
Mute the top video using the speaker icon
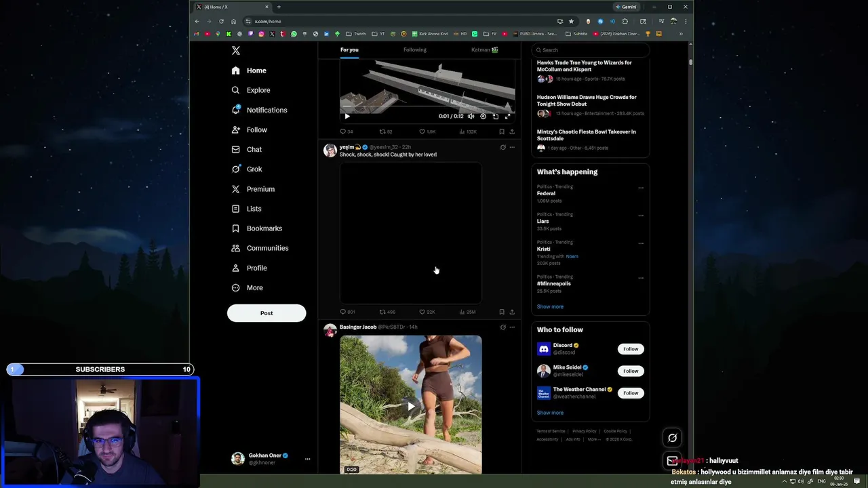[471, 116]
